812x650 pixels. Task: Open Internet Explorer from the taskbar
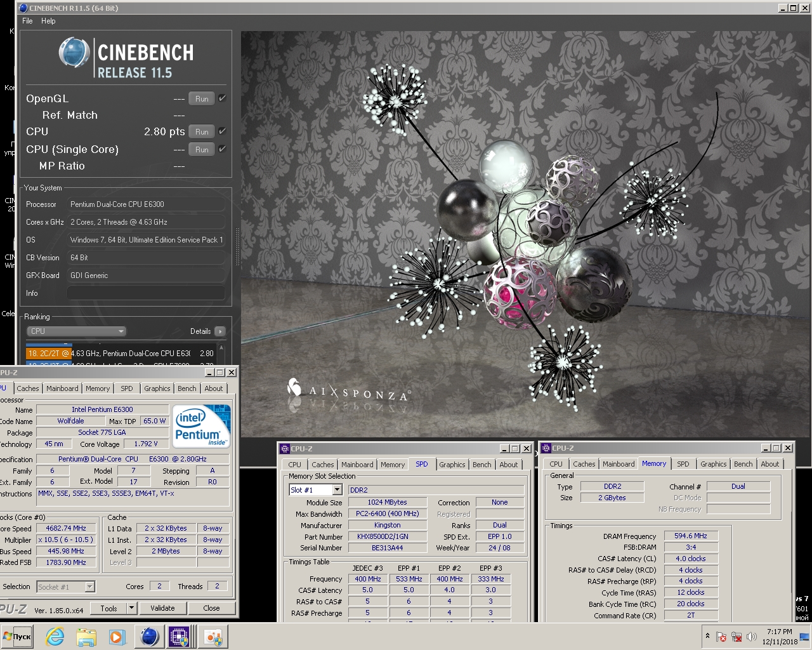click(55, 637)
